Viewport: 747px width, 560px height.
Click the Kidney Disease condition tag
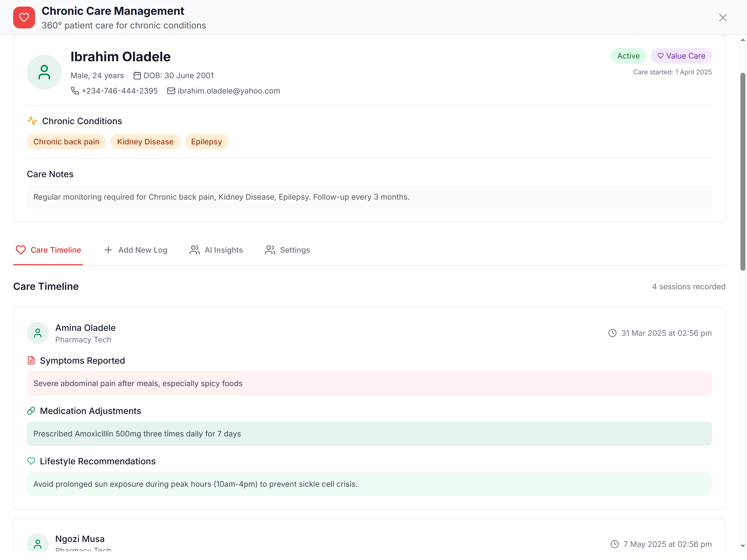click(145, 142)
